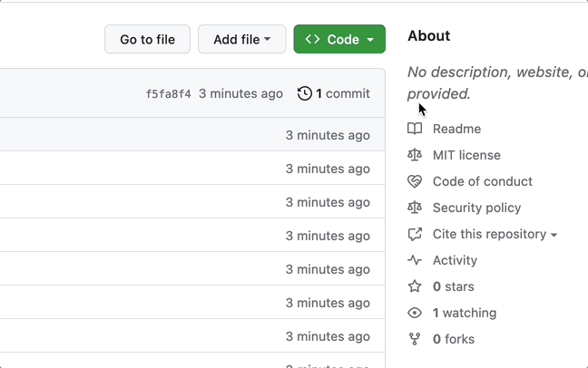
Task: Open the green Code dropdown
Action: pos(339,39)
